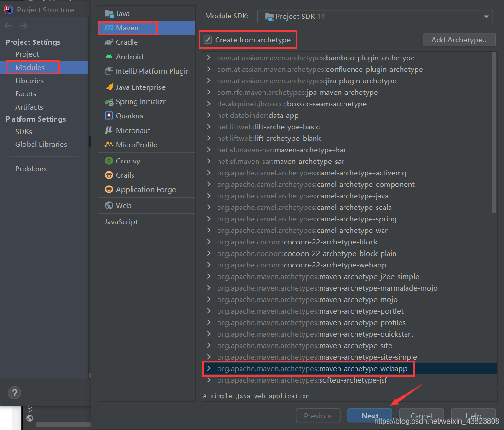
Task: Click the IntelliJ Platform Plugin icon
Action: coord(109,71)
